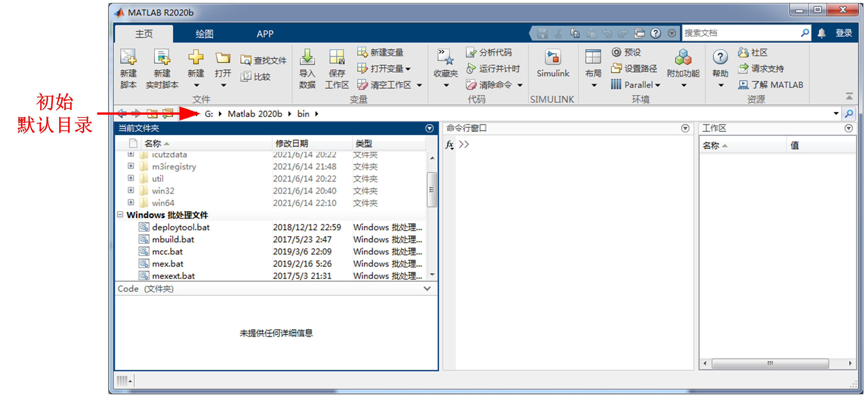Expand the address bar path history dropdown
This screenshot has width=868, height=399.
[x=836, y=114]
